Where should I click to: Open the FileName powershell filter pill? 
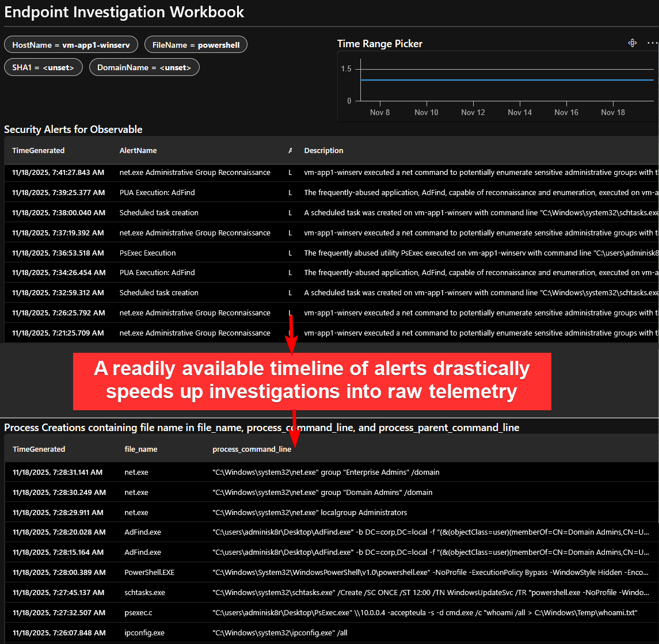196,45
